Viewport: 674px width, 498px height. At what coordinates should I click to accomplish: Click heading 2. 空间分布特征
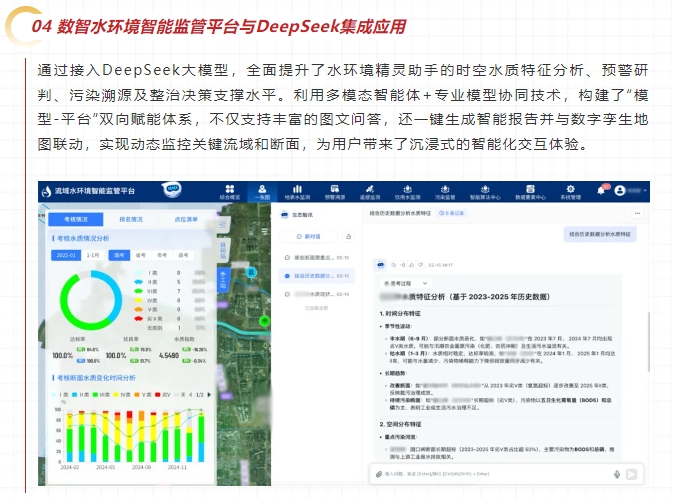(x=400, y=424)
